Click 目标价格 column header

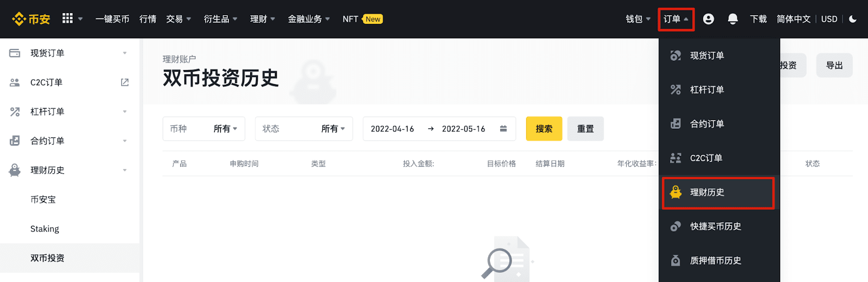click(x=501, y=164)
